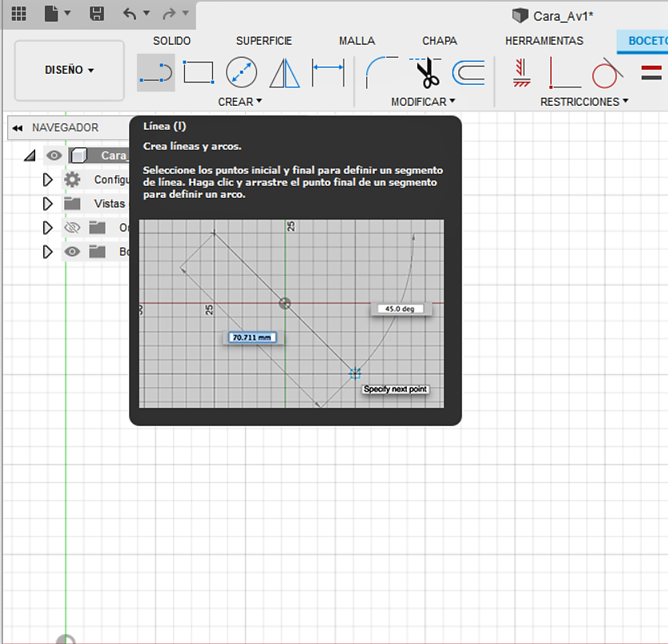This screenshot has width=668, height=644.
Task: Click the Configuración gear icon
Action: tap(72, 179)
